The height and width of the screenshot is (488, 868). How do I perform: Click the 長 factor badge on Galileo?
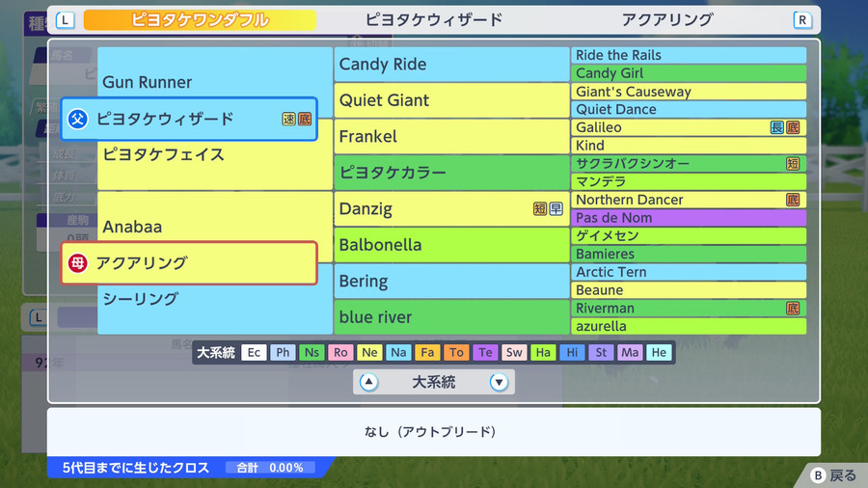click(777, 128)
